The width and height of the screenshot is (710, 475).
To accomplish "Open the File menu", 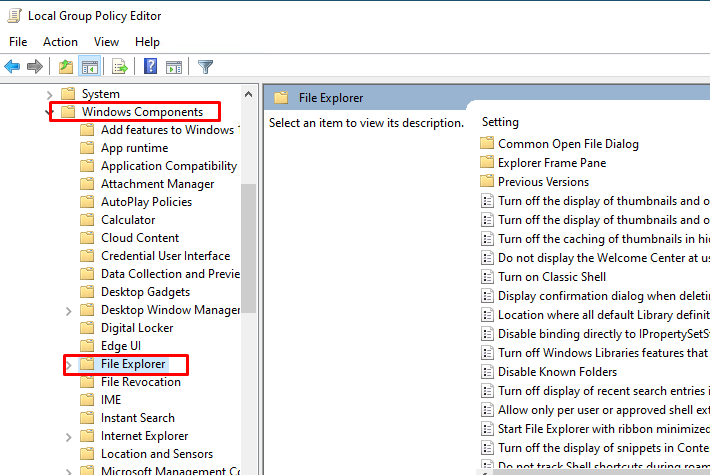I will (18, 42).
